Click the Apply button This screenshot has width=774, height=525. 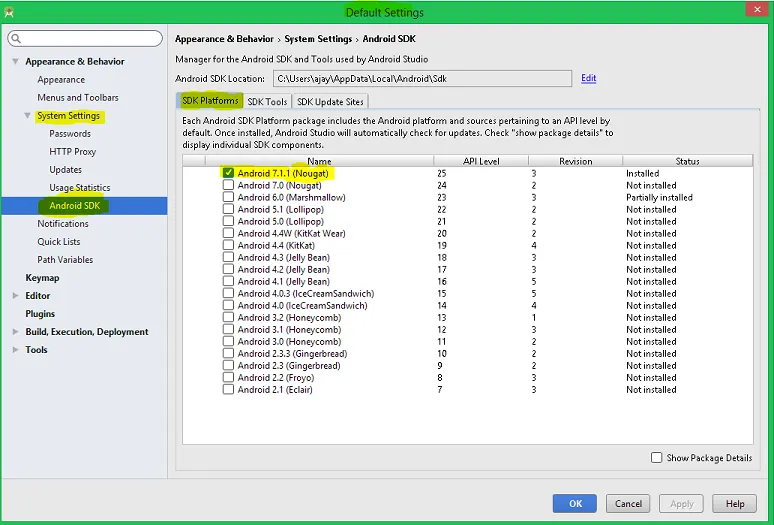tap(682, 504)
